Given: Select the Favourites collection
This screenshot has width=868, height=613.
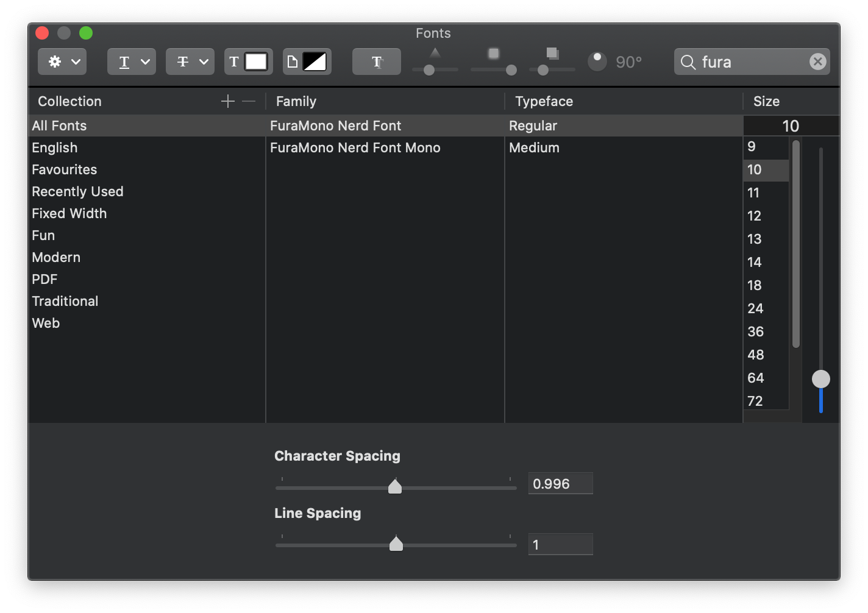Looking at the screenshot, I should pyautogui.click(x=147, y=169).
